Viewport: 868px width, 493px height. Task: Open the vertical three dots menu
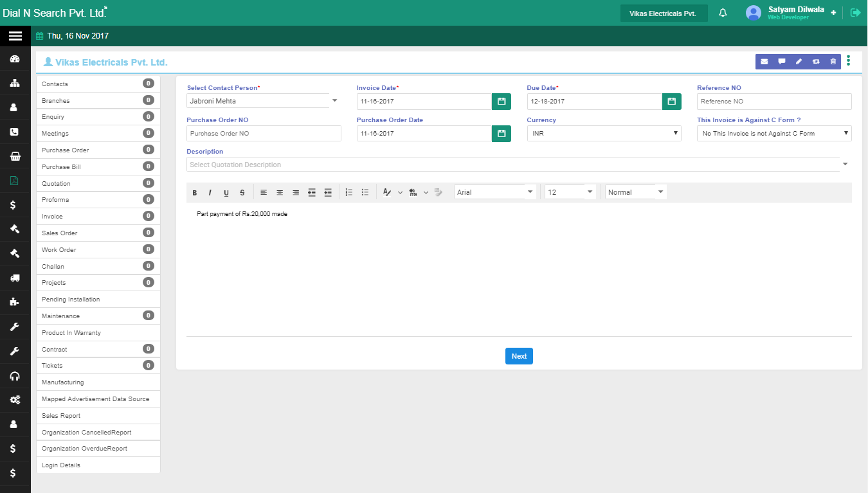(849, 61)
